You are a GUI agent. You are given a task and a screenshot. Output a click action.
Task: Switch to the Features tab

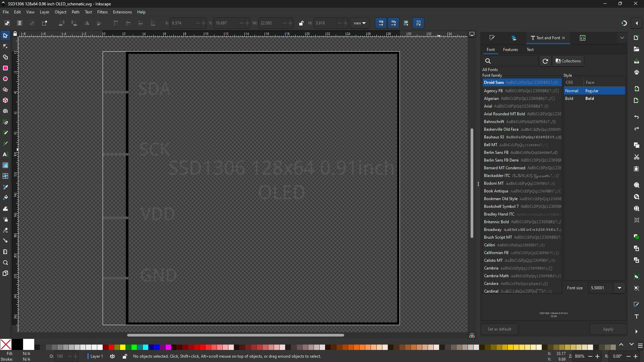pos(511,50)
